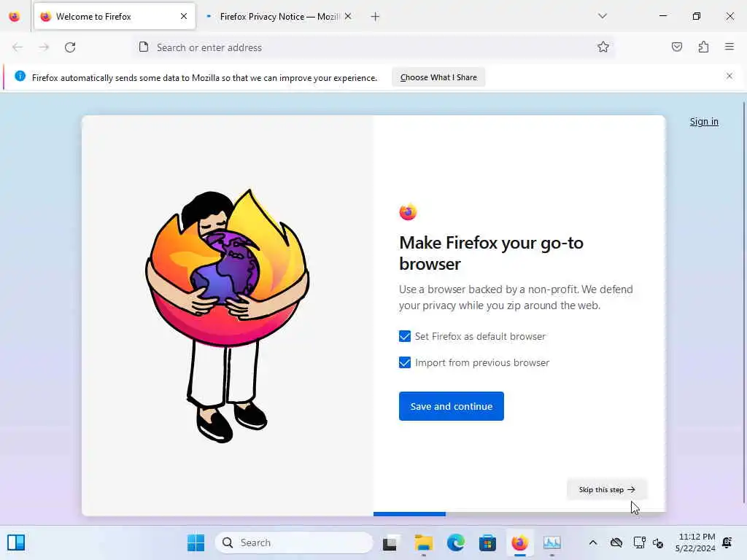747x560 pixels.
Task: Click the Firefox logo above heading
Action: pos(408,211)
